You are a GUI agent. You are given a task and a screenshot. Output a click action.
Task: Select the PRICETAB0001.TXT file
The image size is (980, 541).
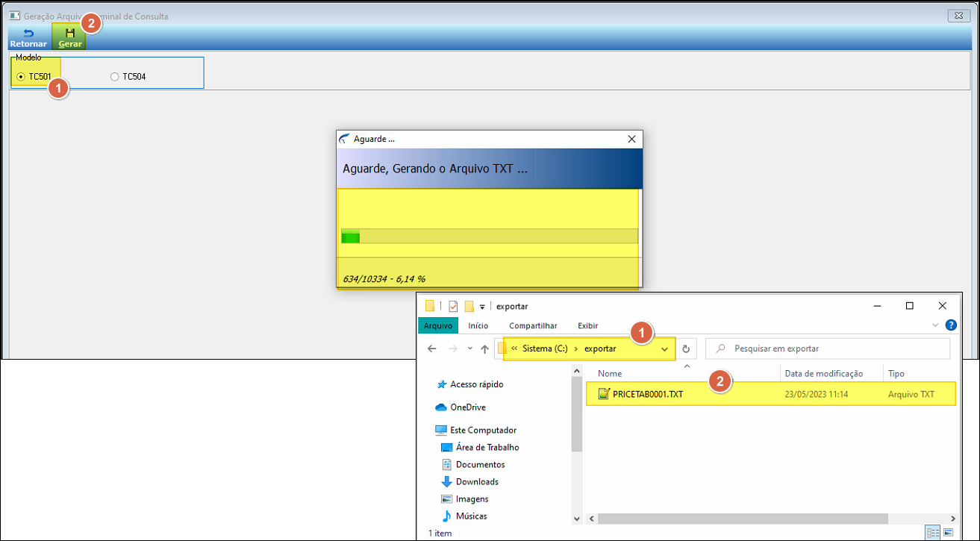[770, 393]
